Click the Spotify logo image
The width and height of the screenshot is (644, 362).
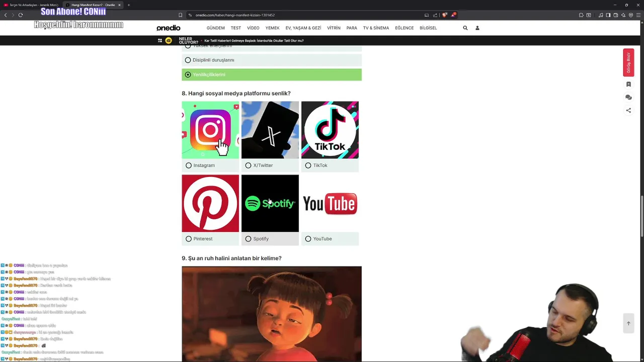pyautogui.click(x=270, y=203)
